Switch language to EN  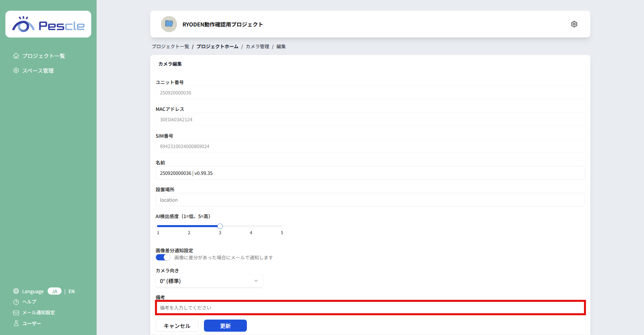71,291
